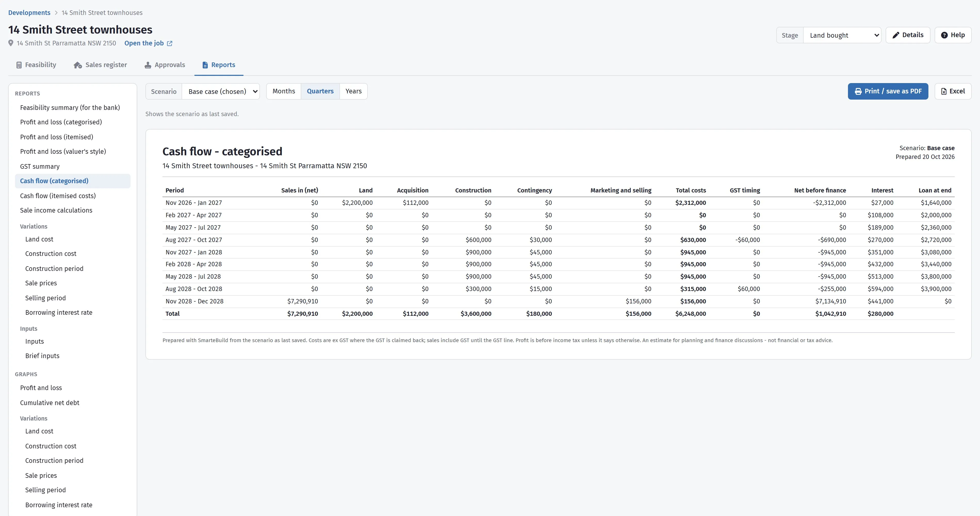This screenshot has width=980, height=516.
Task: Open the Feasibility tab
Action: 36,65
